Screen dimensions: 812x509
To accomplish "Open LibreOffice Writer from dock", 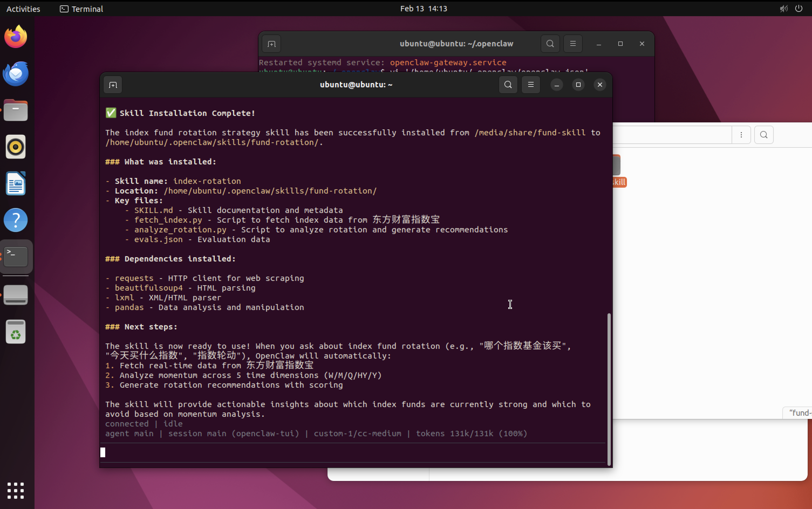I will point(16,184).
